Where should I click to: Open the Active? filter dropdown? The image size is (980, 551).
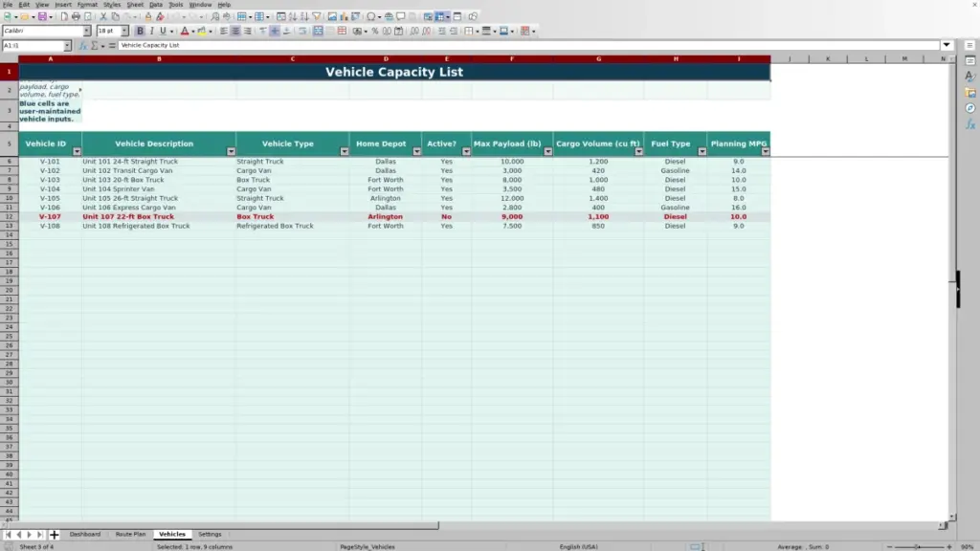click(x=466, y=152)
